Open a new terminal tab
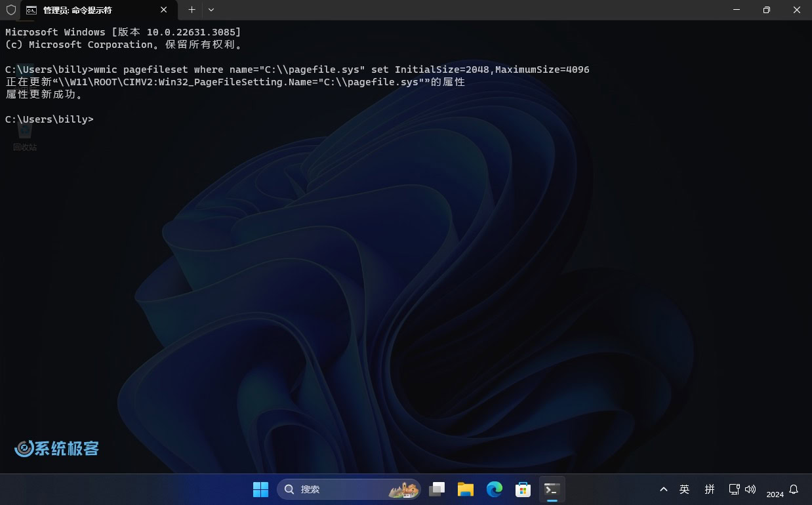This screenshot has width=812, height=505. point(192,10)
